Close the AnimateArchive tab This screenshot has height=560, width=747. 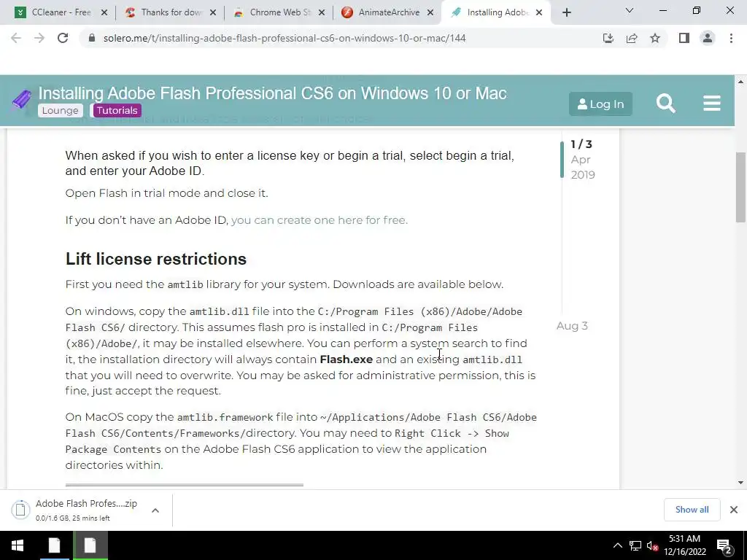(430, 13)
